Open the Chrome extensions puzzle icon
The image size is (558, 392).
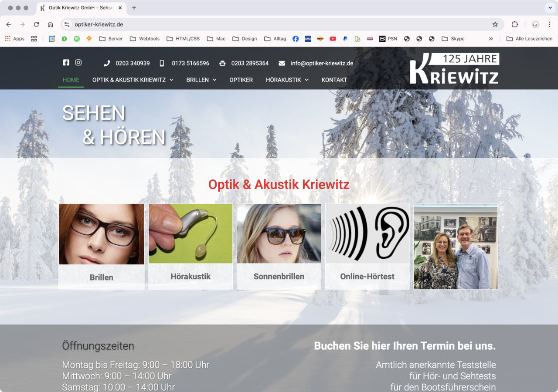[515, 24]
